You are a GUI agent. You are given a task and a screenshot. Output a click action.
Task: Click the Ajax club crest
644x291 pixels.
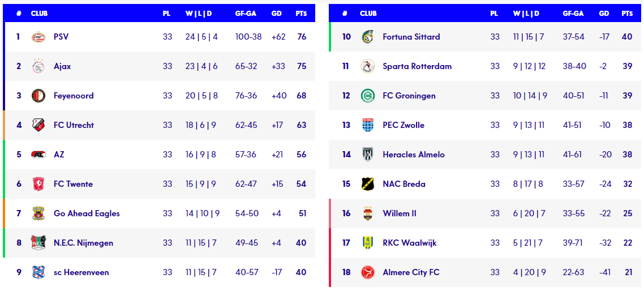pyautogui.click(x=38, y=66)
